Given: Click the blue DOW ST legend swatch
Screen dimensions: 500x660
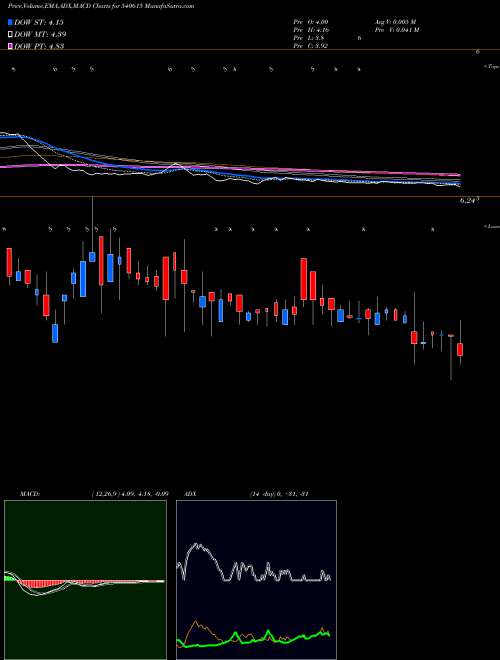Looking at the screenshot, I should [10, 22].
